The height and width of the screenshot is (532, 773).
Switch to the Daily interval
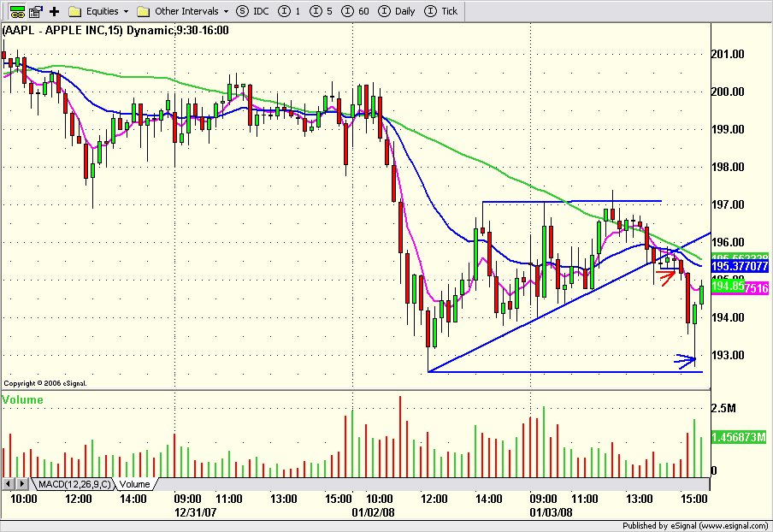point(397,11)
